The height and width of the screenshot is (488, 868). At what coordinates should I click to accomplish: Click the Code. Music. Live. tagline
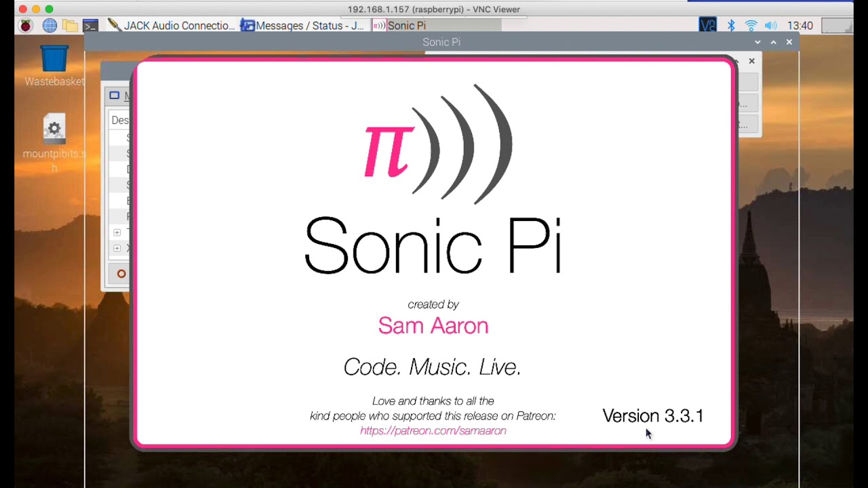(x=432, y=367)
